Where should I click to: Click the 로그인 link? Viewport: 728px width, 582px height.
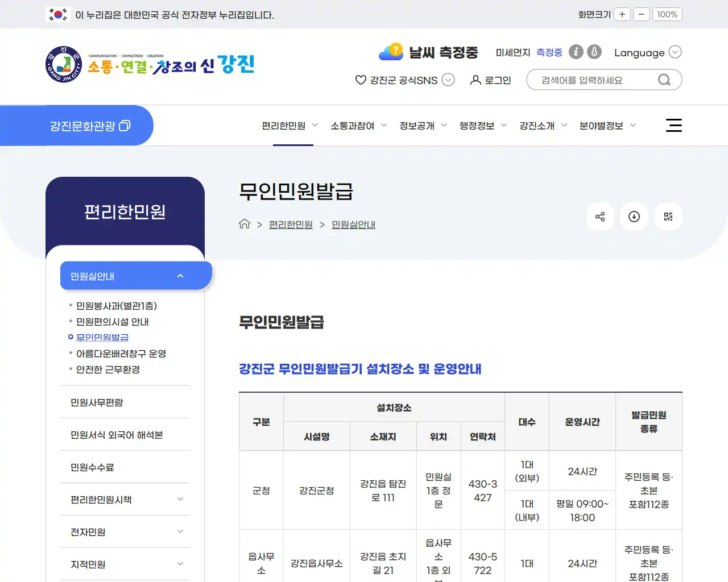coord(491,80)
